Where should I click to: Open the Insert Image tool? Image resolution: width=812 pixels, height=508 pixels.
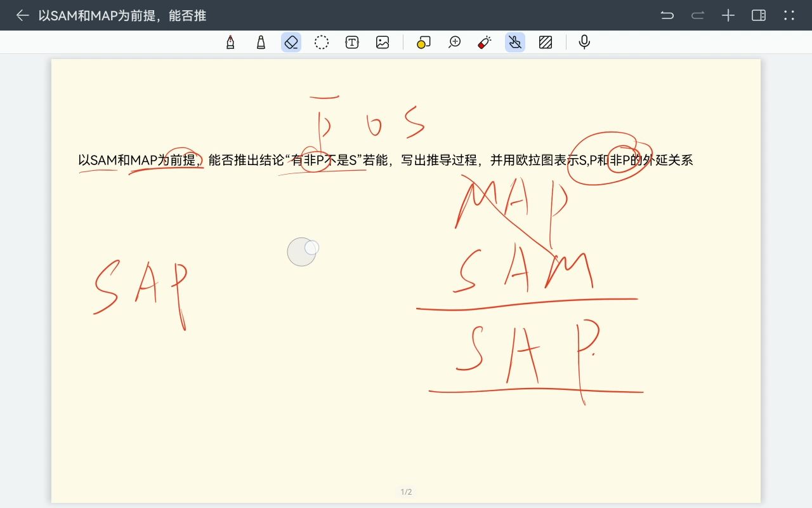point(383,42)
